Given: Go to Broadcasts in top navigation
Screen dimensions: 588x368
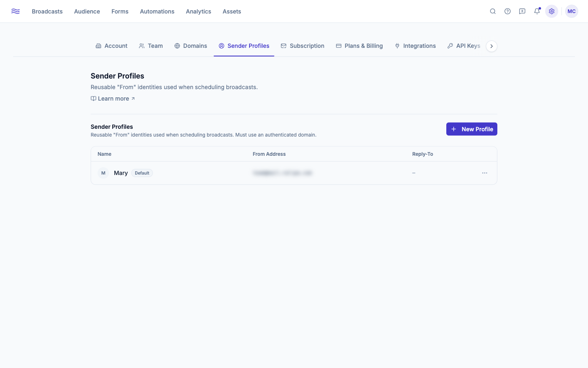Looking at the screenshot, I should coord(47,11).
